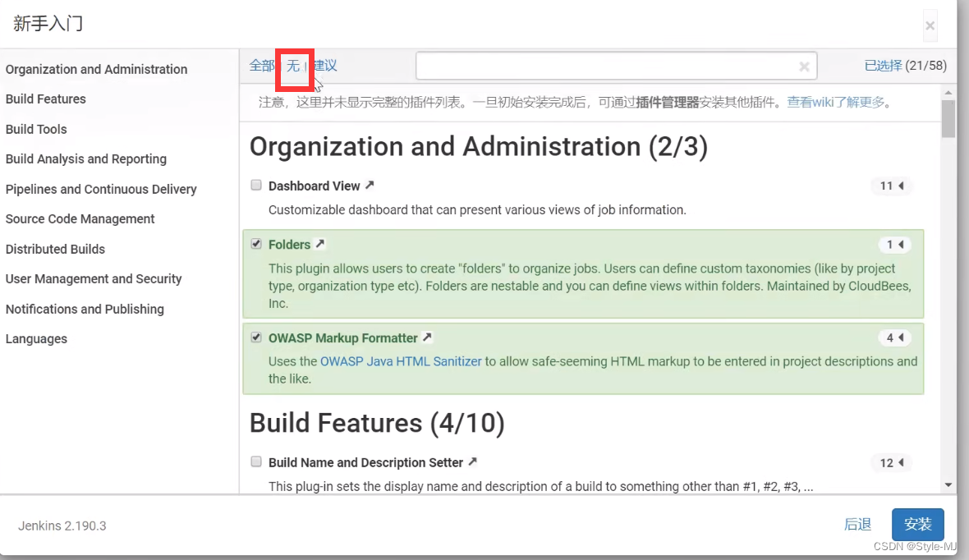Go to Organization and Administration category
This screenshot has width=969, height=560.
tap(96, 69)
